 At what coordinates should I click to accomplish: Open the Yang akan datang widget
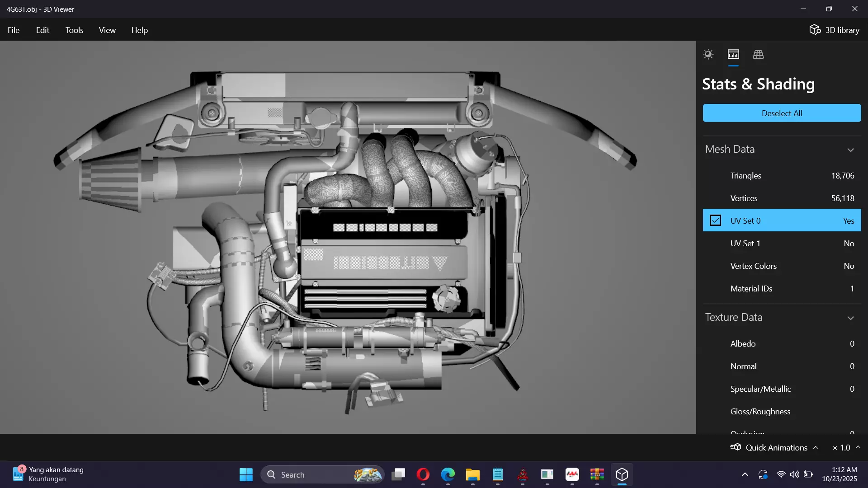(x=49, y=474)
